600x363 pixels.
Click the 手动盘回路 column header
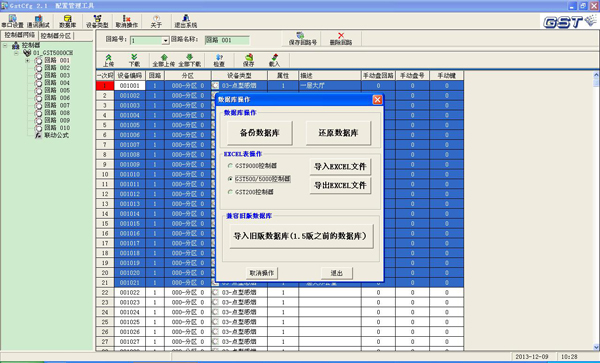coord(378,76)
